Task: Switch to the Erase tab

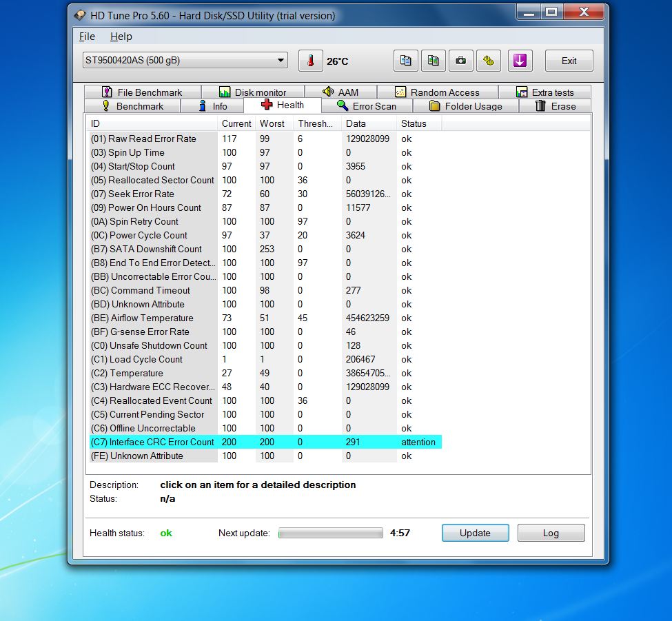Action: coord(556,106)
